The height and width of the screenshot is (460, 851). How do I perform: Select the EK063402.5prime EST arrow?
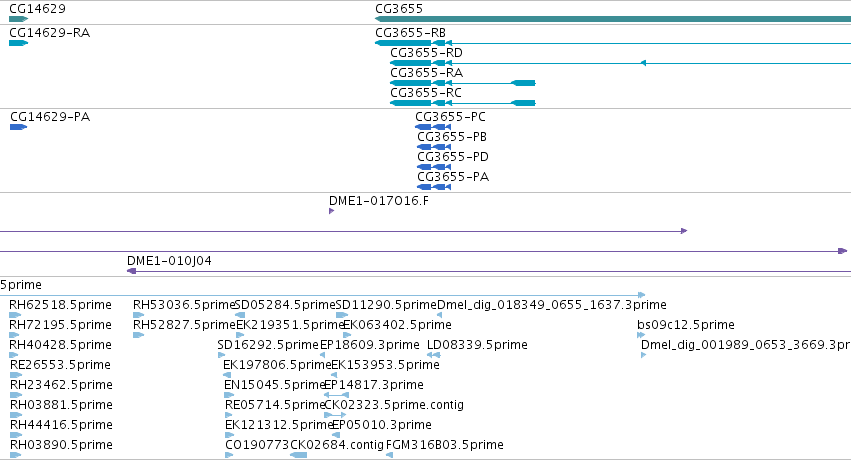[347, 335]
